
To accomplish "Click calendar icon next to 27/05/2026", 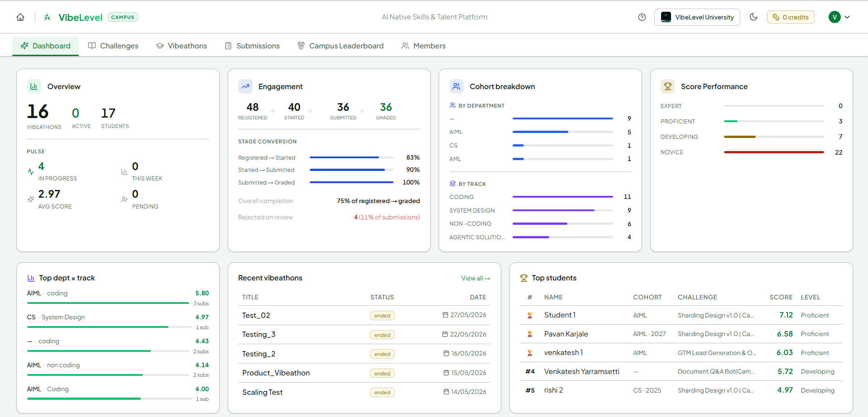I will point(445,315).
